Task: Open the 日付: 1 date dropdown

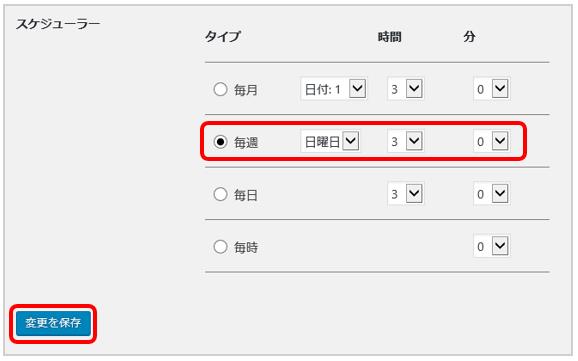Action: pos(334,89)
